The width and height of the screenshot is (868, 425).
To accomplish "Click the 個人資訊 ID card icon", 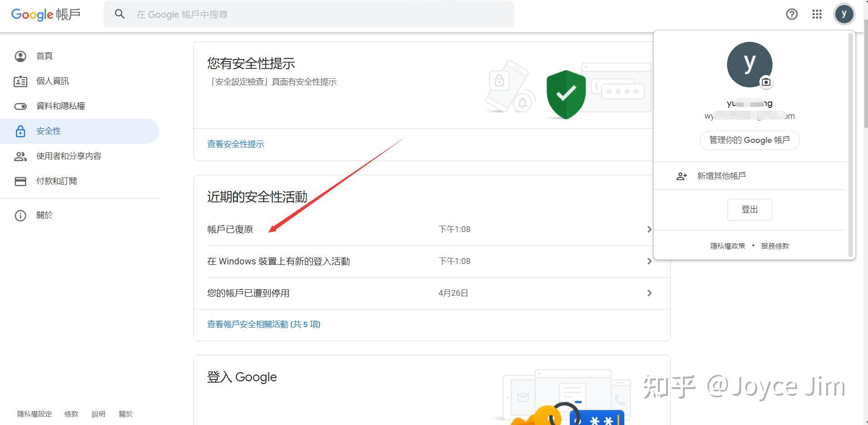I will tap(20, 81).
